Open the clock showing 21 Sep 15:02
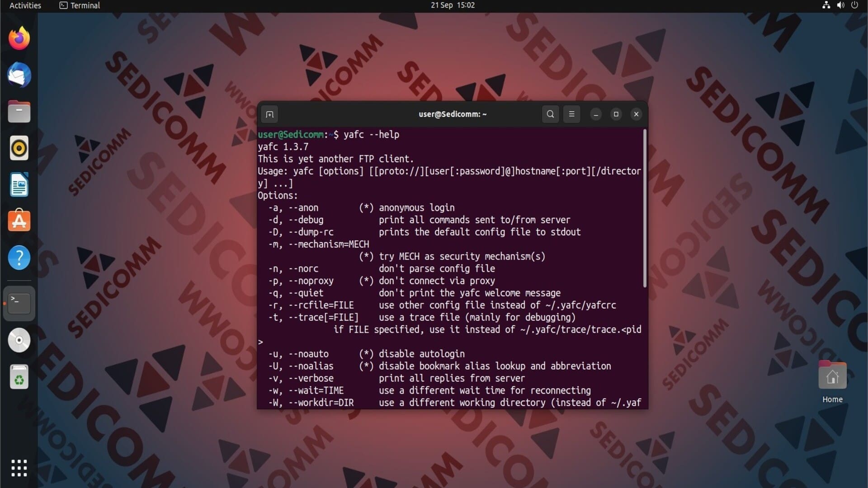 [453, 5]
